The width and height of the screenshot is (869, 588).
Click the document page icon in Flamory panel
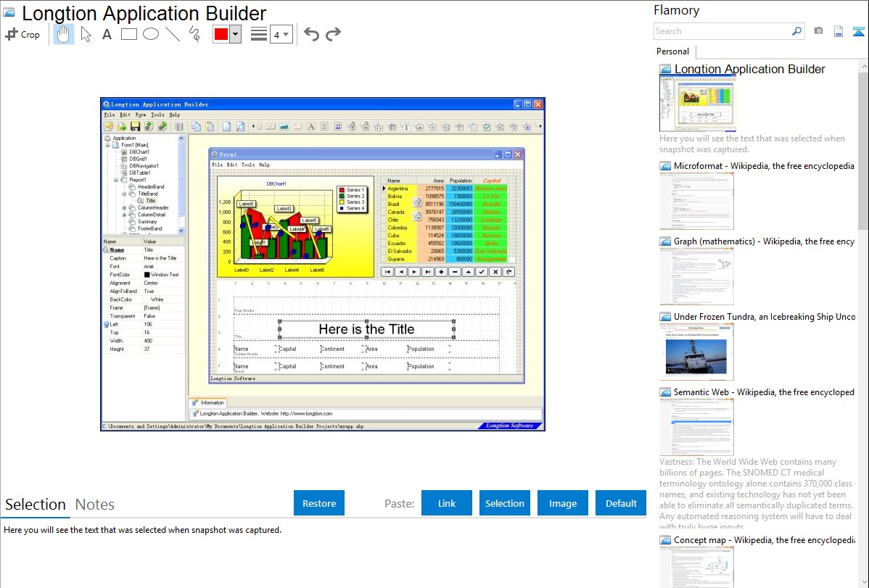(x=839, y=31)
